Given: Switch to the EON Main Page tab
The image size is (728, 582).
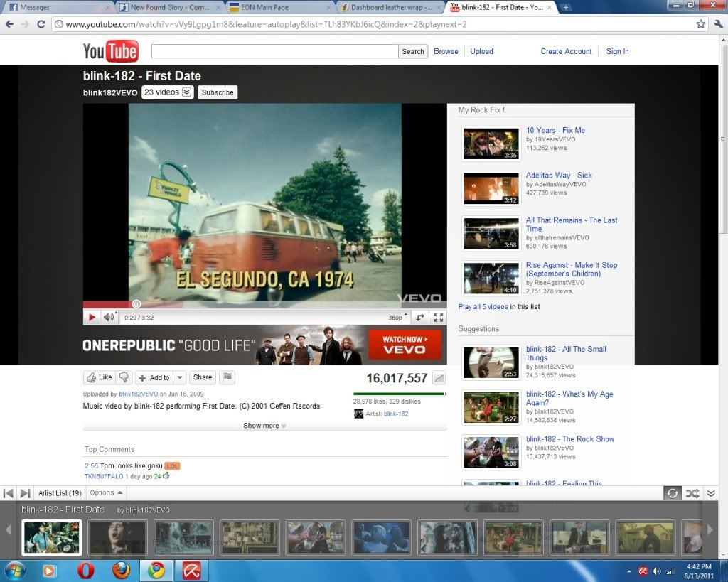Looking at the screenshot, I should pyautogui.click(x=279, y=8).
